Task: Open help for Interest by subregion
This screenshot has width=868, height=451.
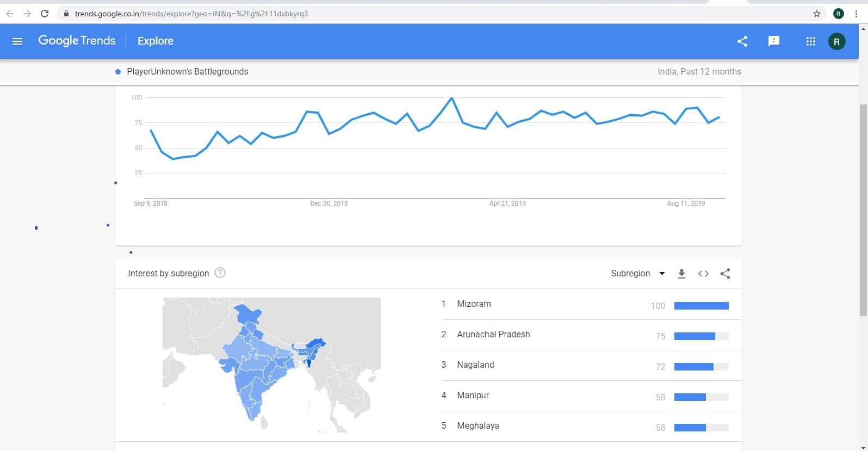Action: point(220,273)
